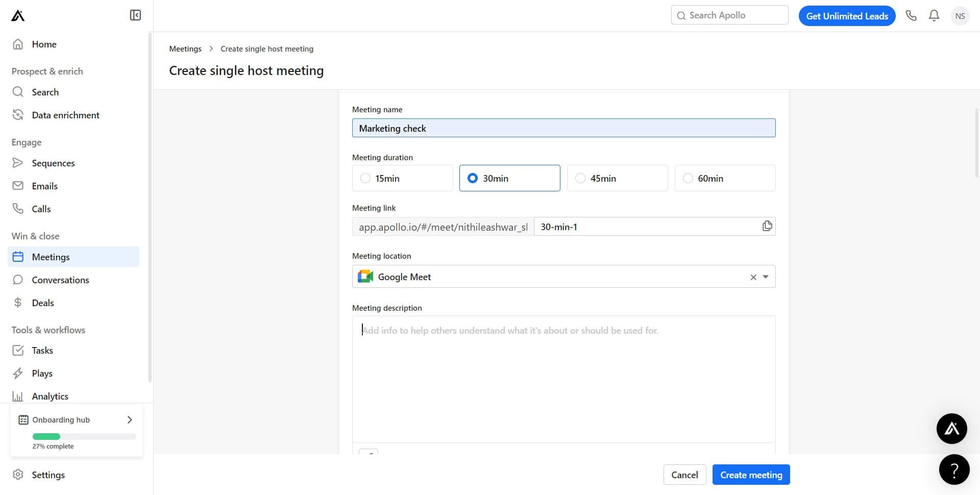The image size is (980, 495).
Task: Click the phone dialer icon in header
Action: click(x=911, y=16)
